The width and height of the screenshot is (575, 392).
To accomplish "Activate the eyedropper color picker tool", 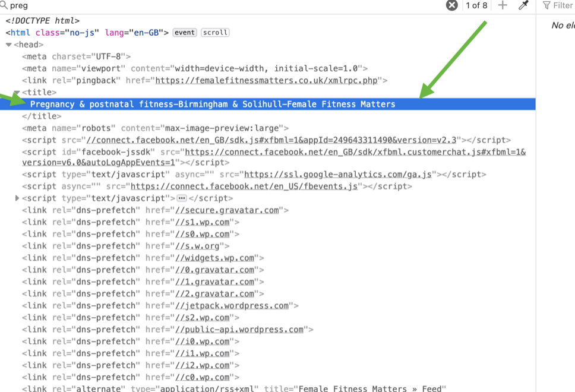I will point(523,5).
